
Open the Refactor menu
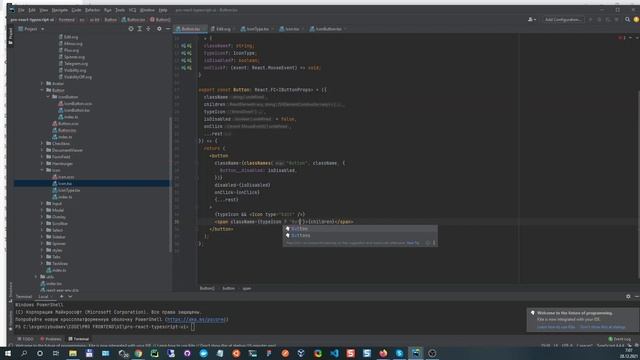coord(92,10)
